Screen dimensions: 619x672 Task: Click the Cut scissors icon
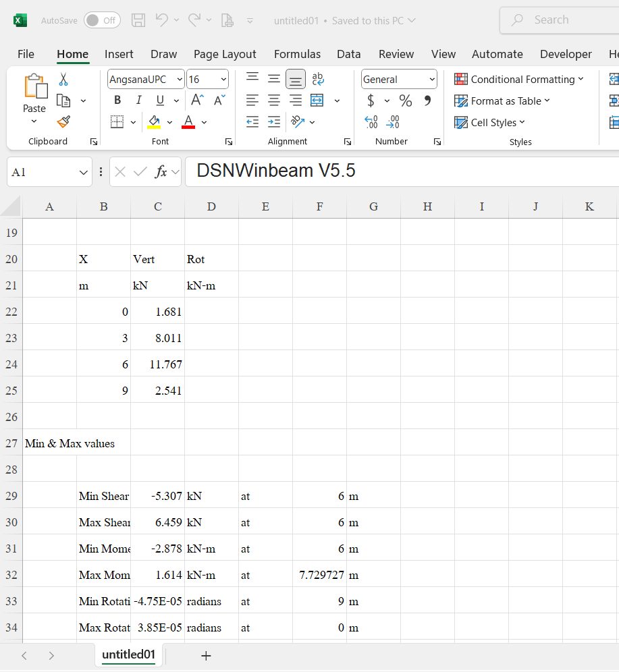coord(63,80)
